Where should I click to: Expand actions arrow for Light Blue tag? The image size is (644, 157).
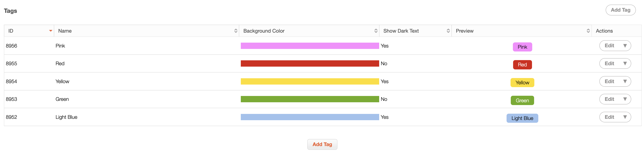(x=625, y=117)
